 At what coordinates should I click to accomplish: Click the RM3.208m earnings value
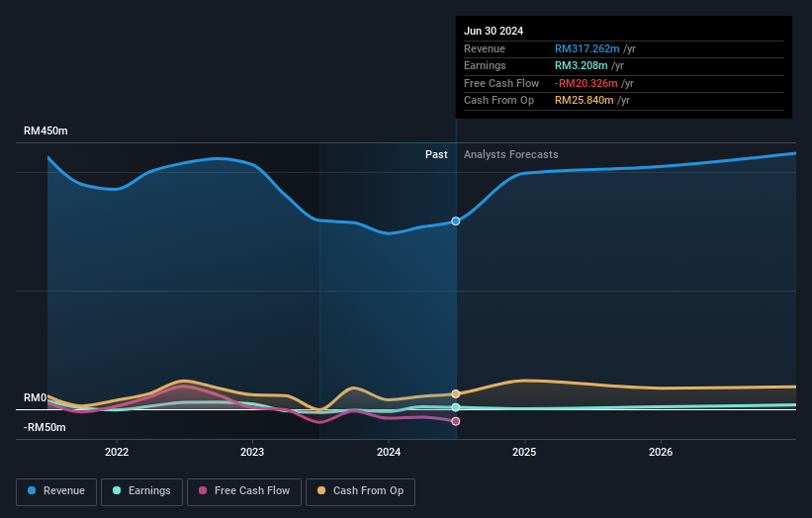[581, 65]
